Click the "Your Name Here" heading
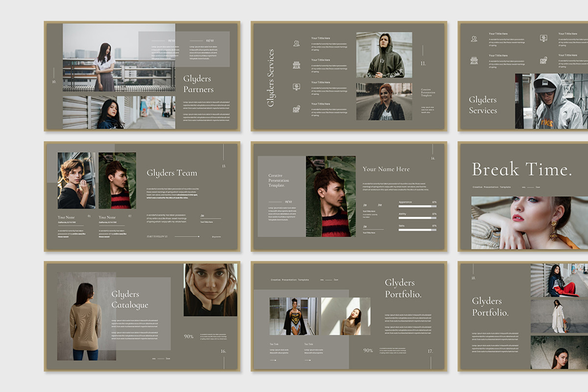This screenshot has height=392, width=588. click(386, 169)
